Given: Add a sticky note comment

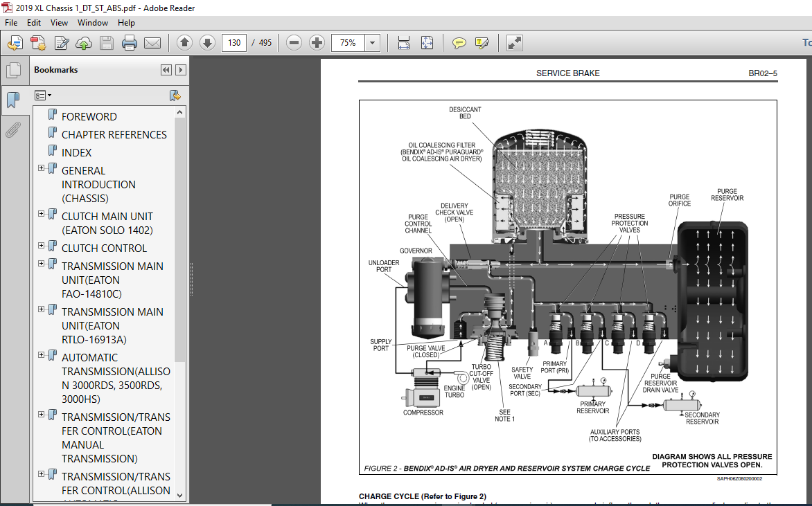Looking at the screenshot, I should pyautogui.click(x=459, y=43).
